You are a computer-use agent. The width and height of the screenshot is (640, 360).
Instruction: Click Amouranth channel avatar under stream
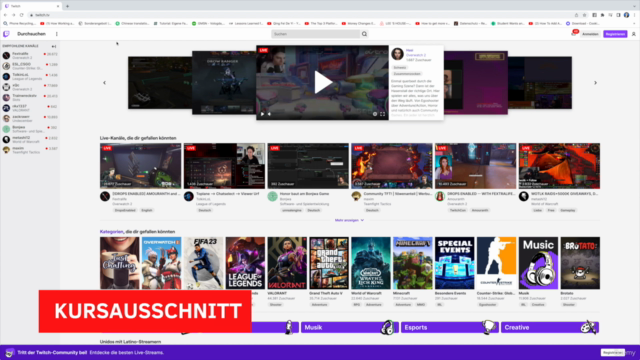[x=440, y=196]
